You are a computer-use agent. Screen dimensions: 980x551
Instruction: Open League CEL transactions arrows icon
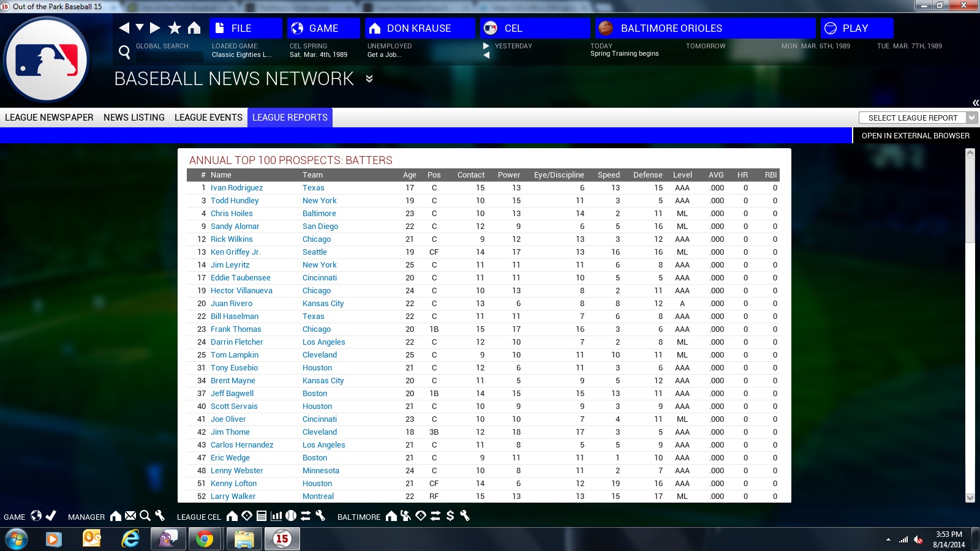[x=306, y=516]
